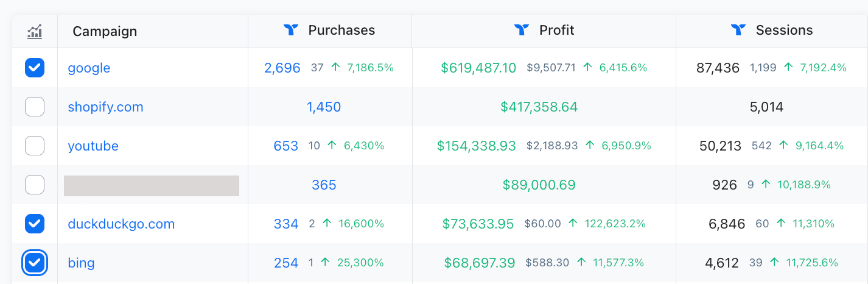Sort by the Campaign column header
Image resolution: width=868 pixels, height=284 pixels.
coord(105,31)
